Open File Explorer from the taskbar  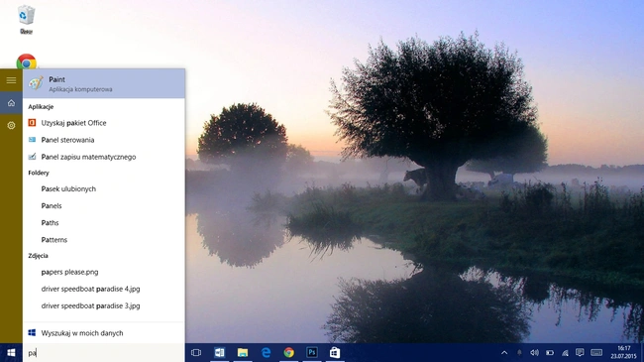(x=243, y=352)
